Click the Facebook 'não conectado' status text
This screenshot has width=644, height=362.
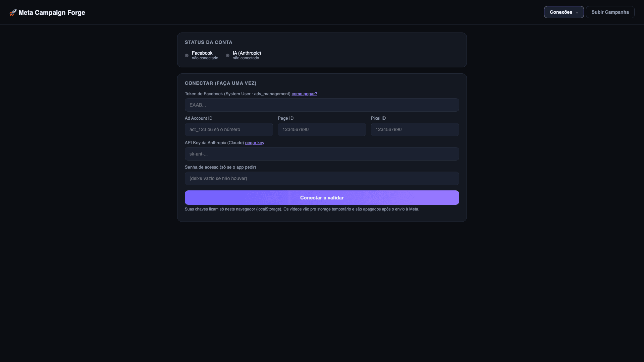click(205, 58)
